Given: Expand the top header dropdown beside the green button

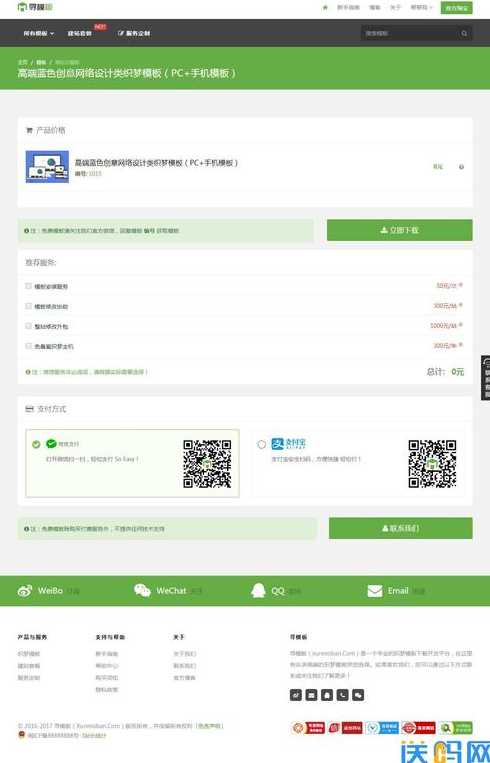Looking at the screenshot, I should point(421,7).
